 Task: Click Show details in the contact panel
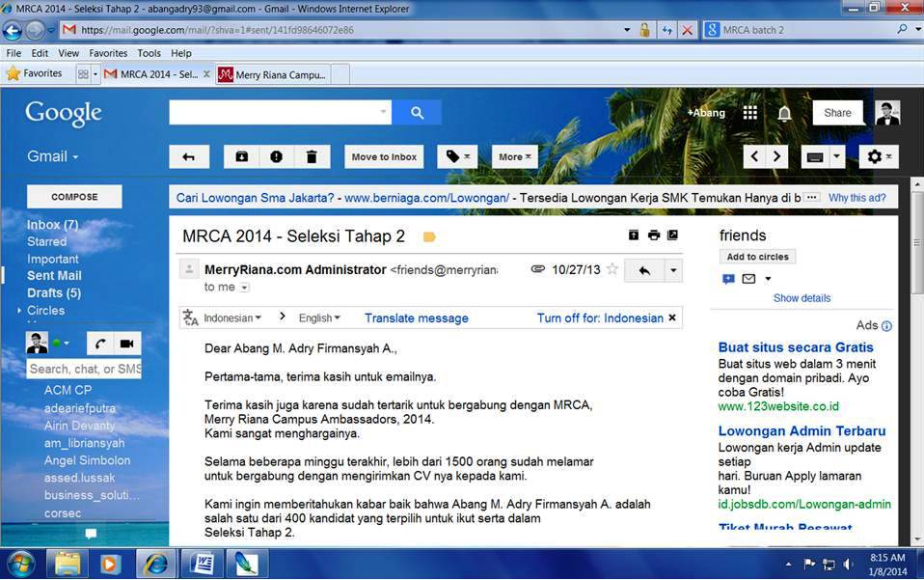[802, 298]
